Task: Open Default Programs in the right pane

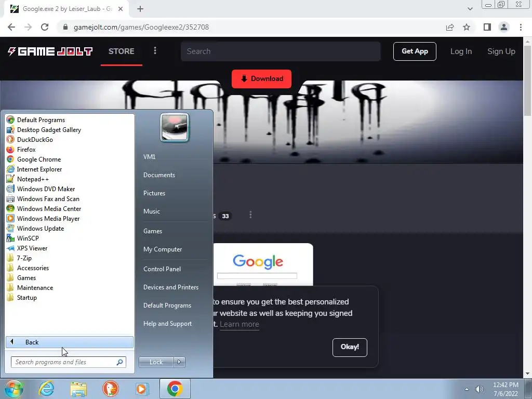Action: [167, 305]
